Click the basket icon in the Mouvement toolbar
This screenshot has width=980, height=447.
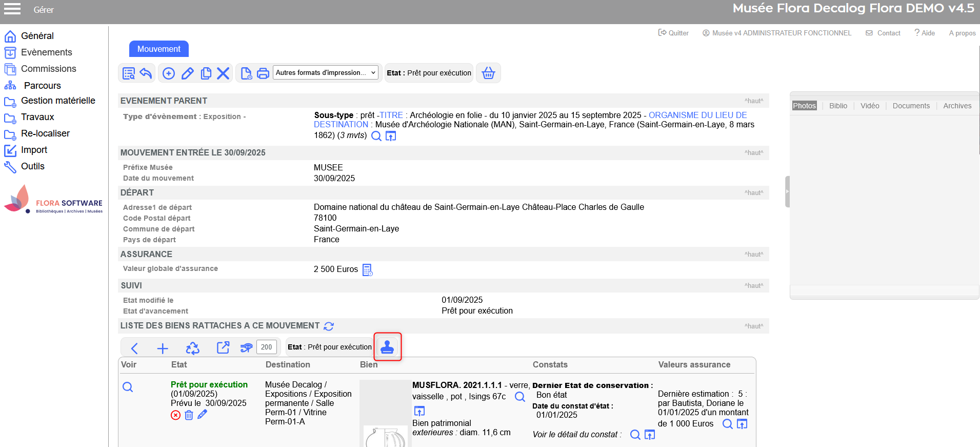(488, 73)
